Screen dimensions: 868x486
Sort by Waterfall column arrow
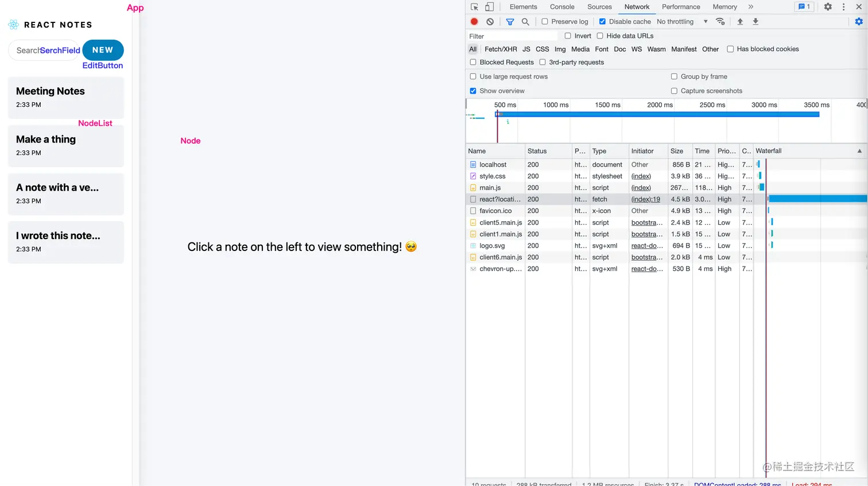859,151
